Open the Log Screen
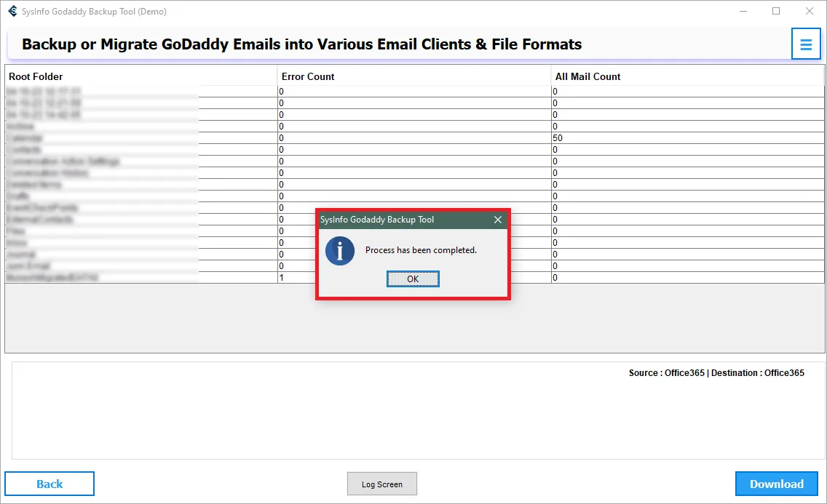Viewport: 827px width, 504px height. [x=382, y=484]
